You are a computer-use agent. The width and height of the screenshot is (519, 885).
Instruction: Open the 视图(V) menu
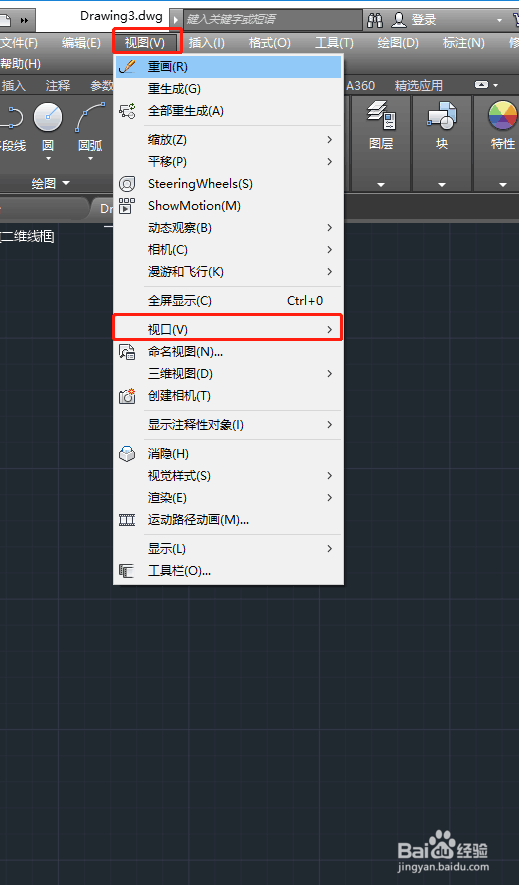tap(145, 43)
